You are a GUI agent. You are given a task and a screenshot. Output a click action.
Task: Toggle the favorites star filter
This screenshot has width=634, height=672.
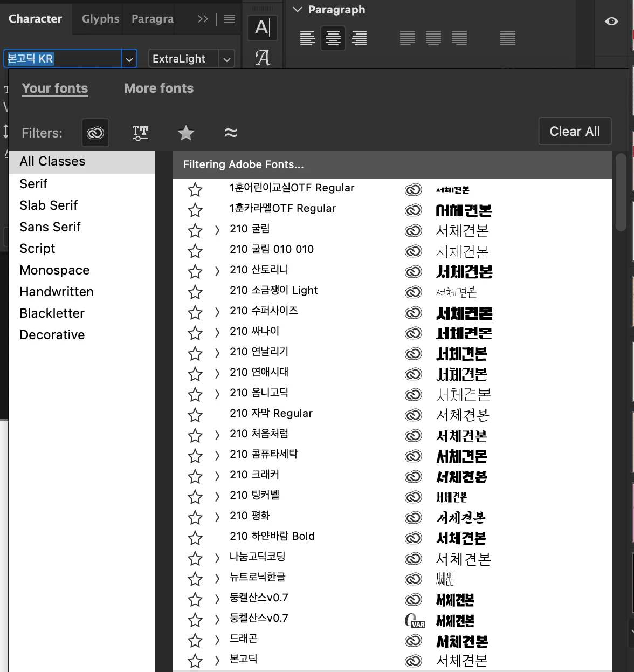[x=186, y=133]
